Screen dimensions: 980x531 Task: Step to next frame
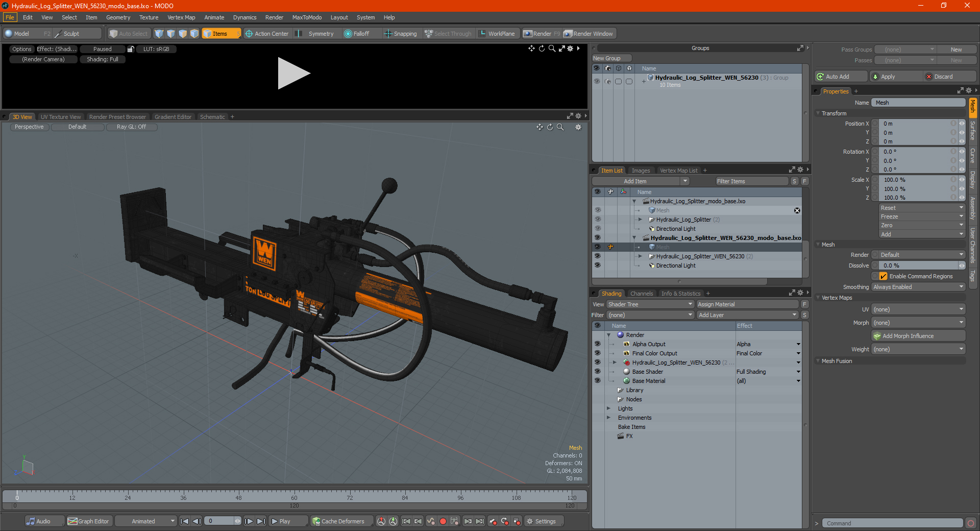click(x=249, y=521)
